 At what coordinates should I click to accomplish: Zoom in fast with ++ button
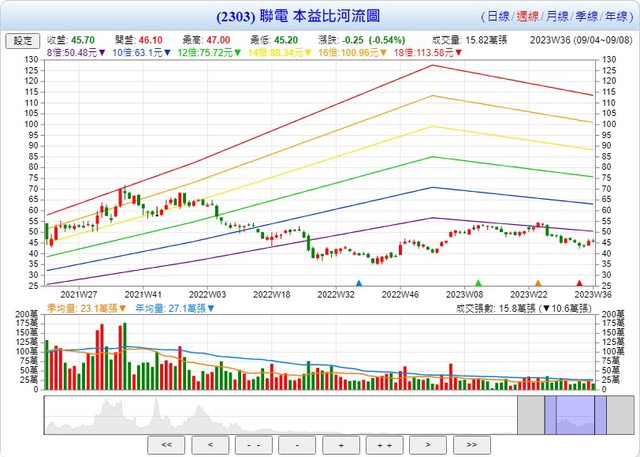(x=384, y=442)
